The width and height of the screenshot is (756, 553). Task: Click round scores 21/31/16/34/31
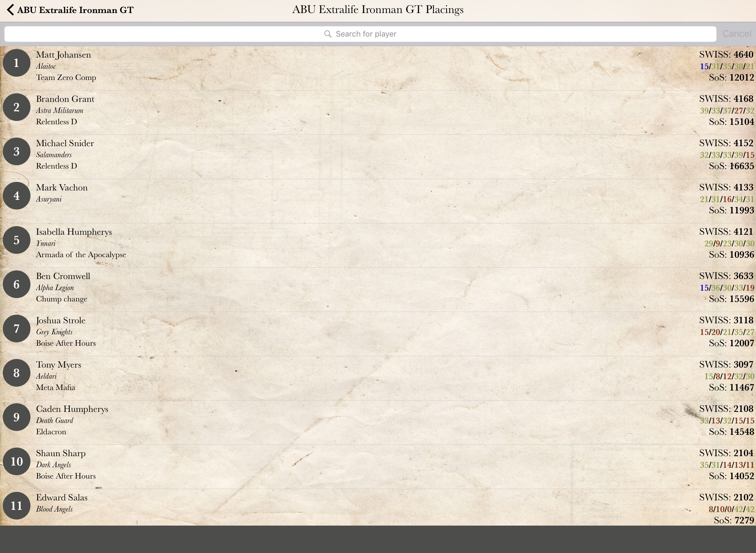[x=727, y=199]
